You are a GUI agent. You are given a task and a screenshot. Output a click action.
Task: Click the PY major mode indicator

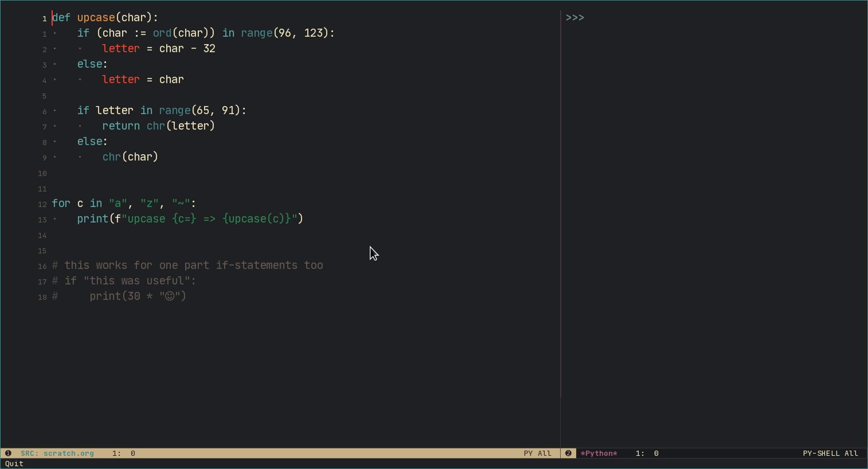(528, 453)
